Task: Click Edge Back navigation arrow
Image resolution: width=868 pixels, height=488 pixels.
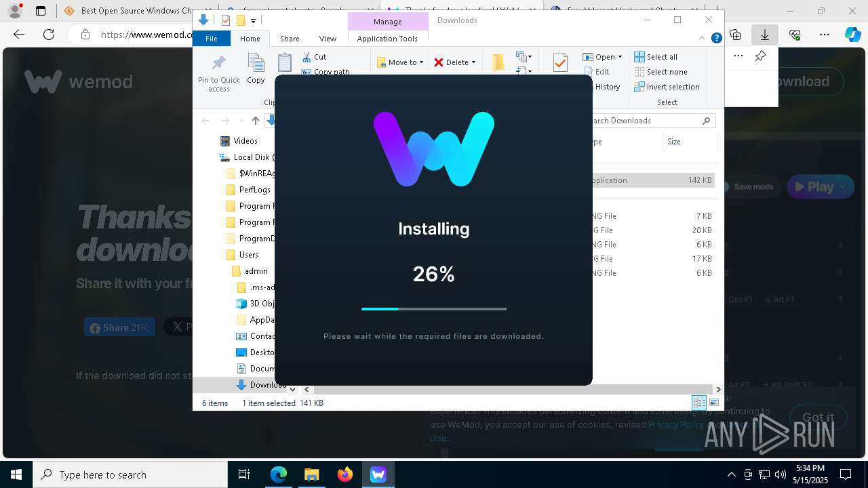Action: (19, 35)
